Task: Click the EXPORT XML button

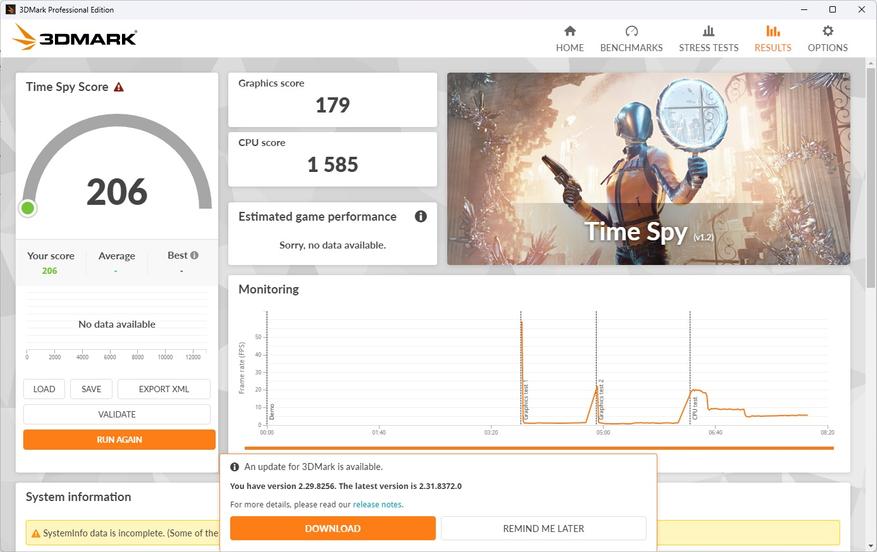Action: coord(164,389)
